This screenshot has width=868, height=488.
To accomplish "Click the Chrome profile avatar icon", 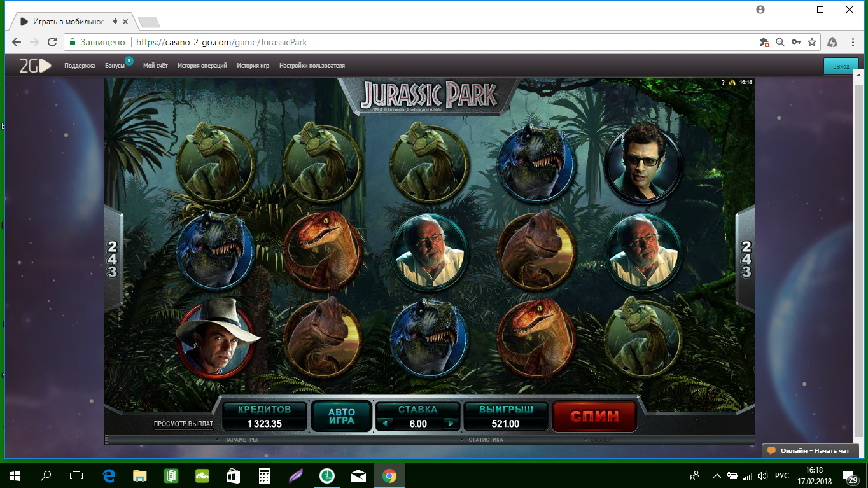I will coord(760,10).
